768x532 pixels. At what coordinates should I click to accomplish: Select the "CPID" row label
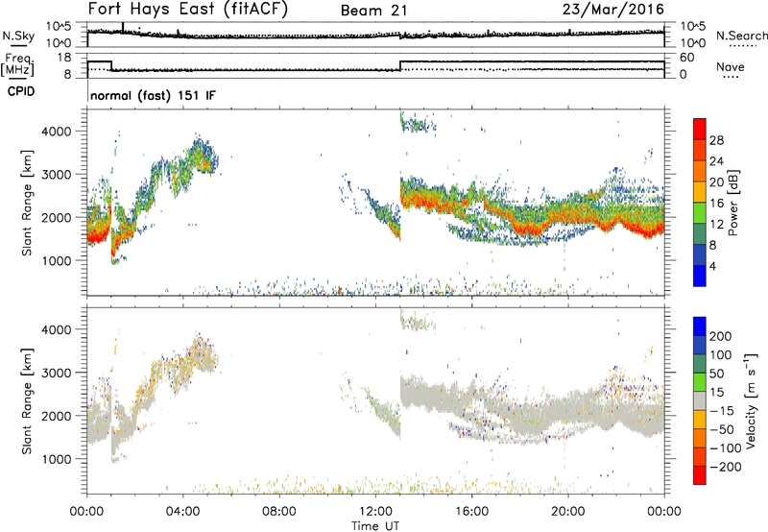coord(21,91)
